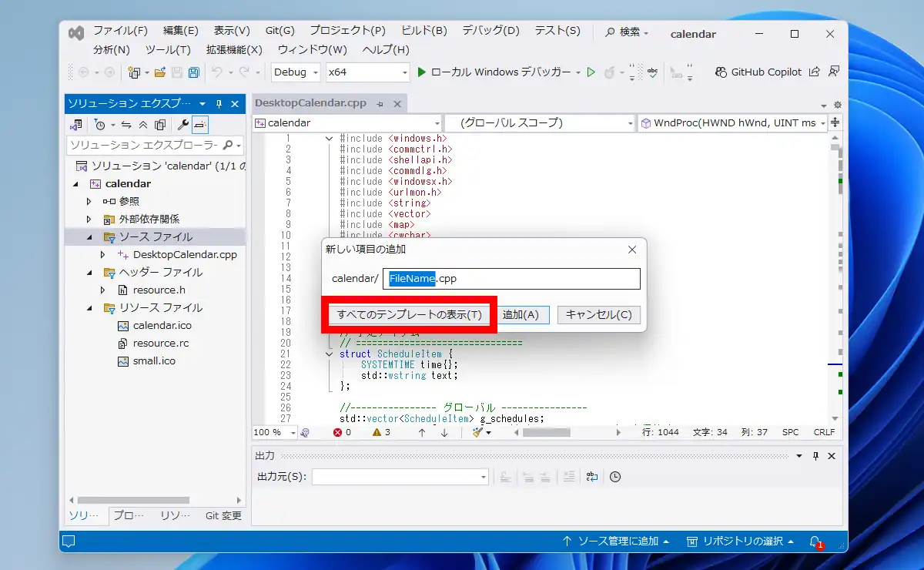Open the output source (出力元) combo box

click(x=400, y=477)
